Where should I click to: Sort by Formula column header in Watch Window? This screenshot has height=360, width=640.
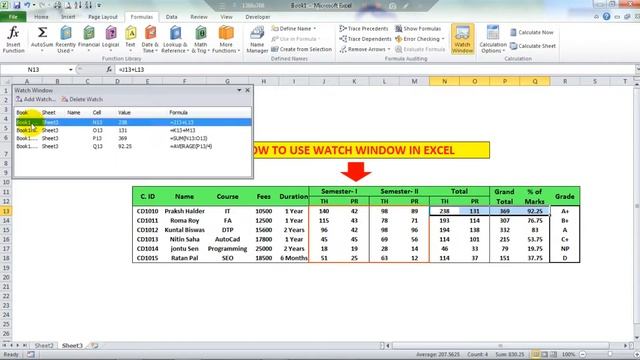(178, 113)
